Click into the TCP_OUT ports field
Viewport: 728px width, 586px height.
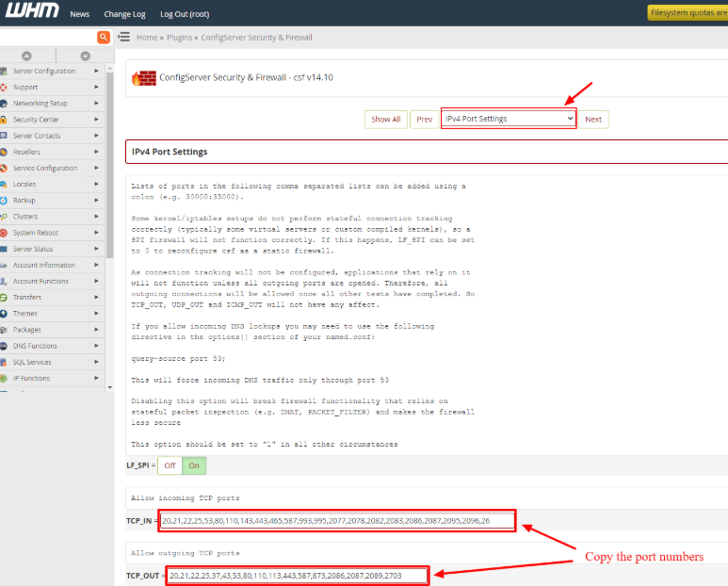(298, 576)
